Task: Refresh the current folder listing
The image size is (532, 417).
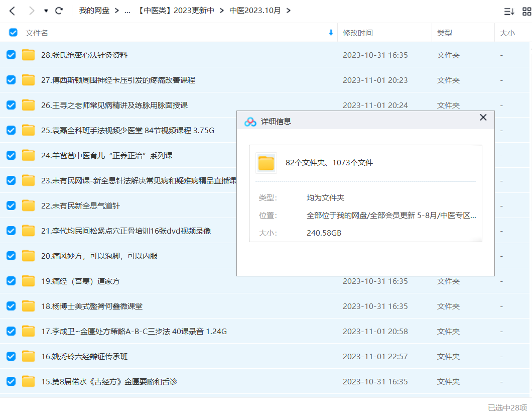Action: tap(59, 11)
